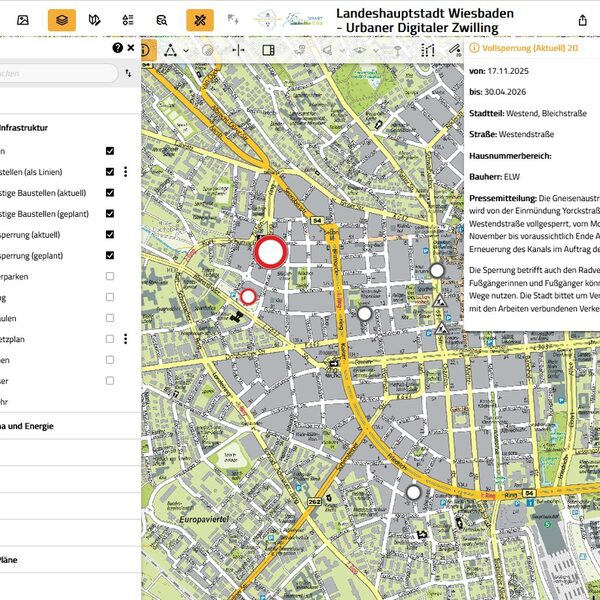Open the layers panel button in top toolbar
Viewport: 600px width, 600px height.
point(61,19)
